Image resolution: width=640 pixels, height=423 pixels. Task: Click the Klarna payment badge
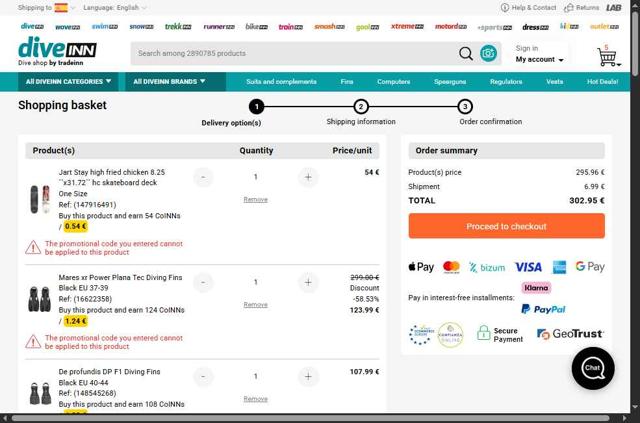coord(536,287)
